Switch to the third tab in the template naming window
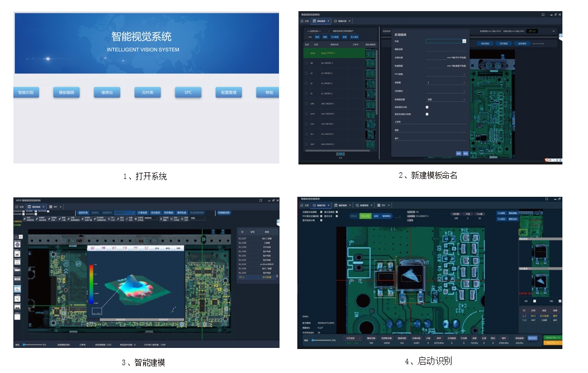 pos(341,21)
